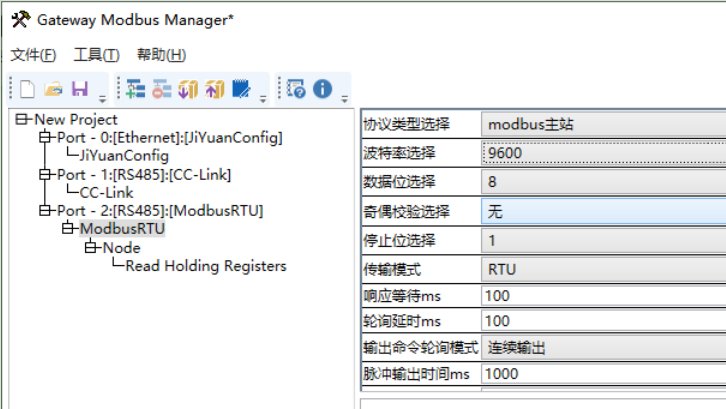
Task: Select Port - 2:[RS485]:[ModbusRTU] item
Action: pyautogui.click(x=160, y=211)
